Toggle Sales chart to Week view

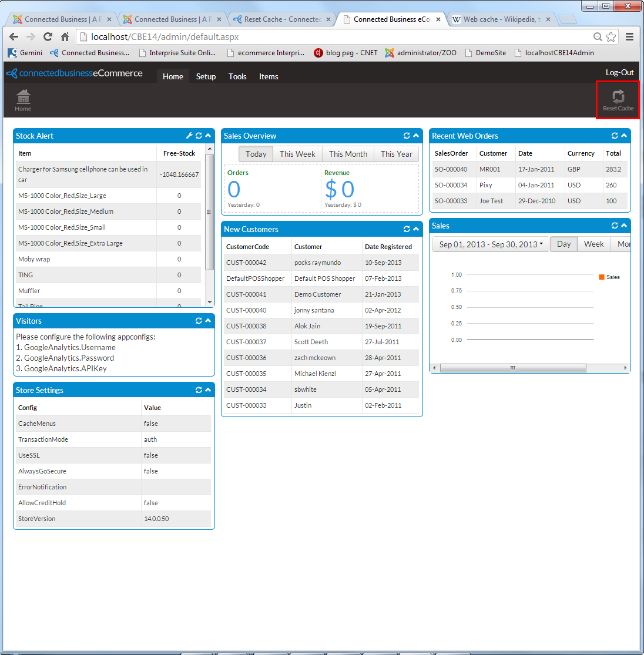(593, 244)
